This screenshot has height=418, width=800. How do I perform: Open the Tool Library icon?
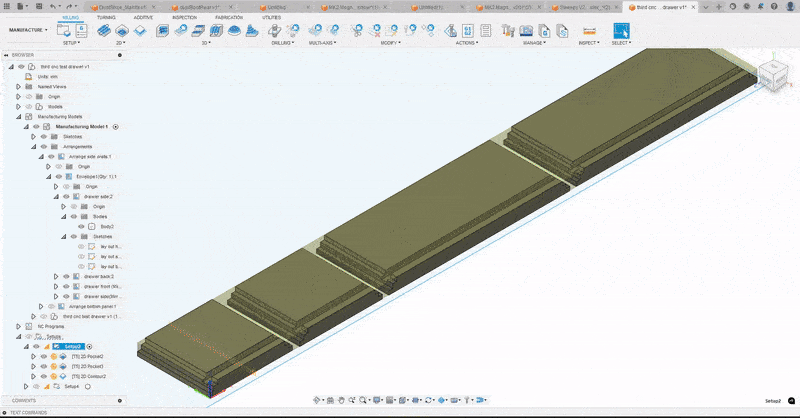coord(508,31)
